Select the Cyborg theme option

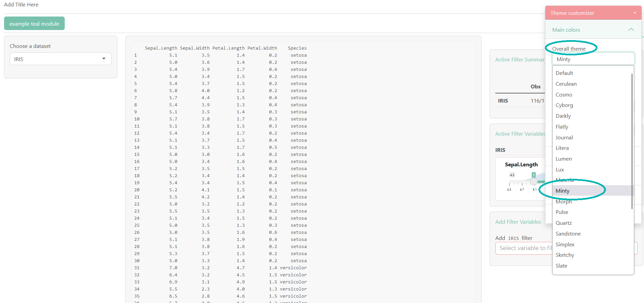[564, 105]
